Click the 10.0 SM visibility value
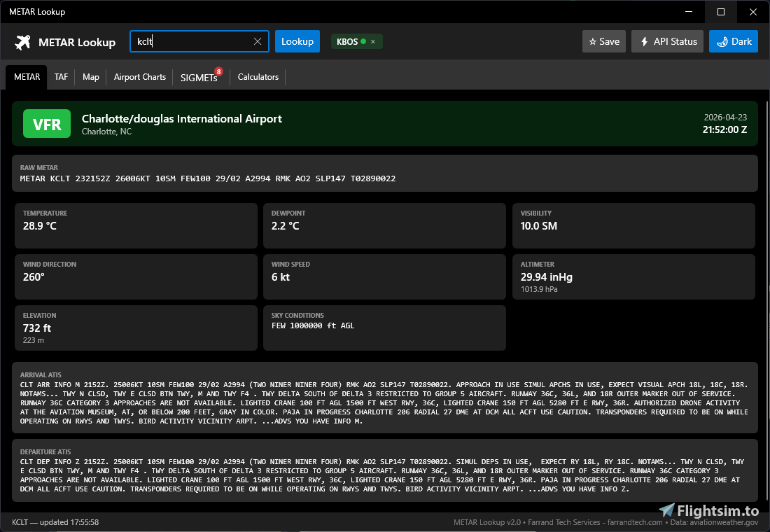This screenshot has height=532, width=770. [x=539, y=226]
